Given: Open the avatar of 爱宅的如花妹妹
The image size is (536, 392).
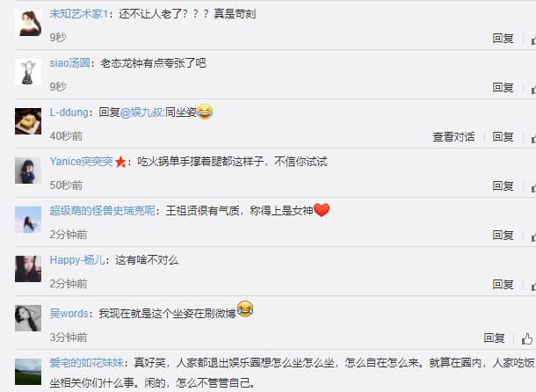Looking at the screenshot, I should coord(28,372).
